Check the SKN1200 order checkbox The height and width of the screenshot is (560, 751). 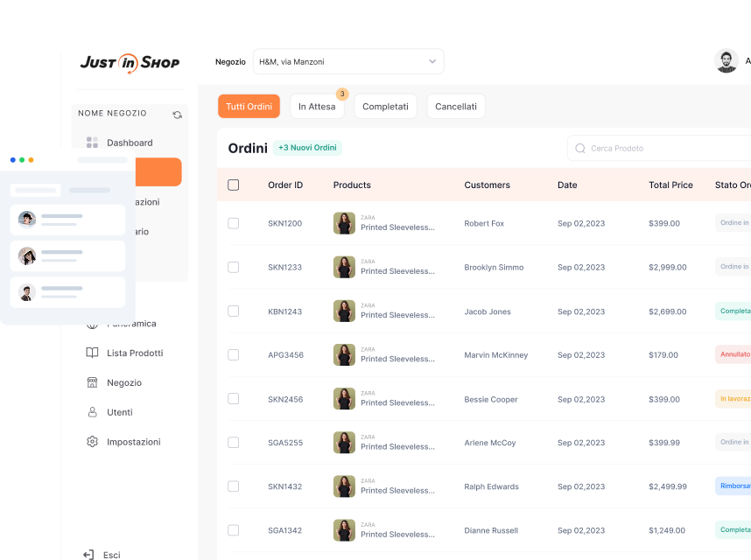(x=233, y=223)
